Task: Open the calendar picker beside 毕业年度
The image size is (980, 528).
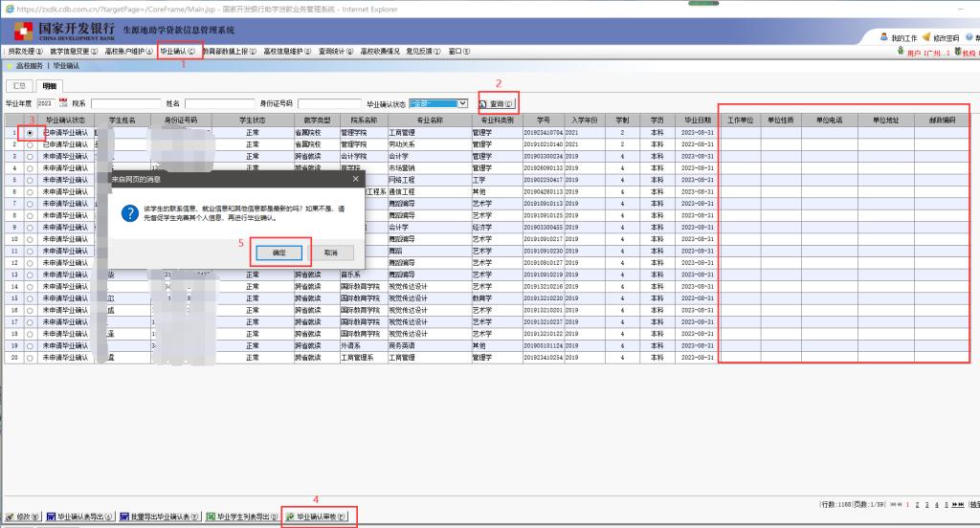Action: tap(63, 102)
